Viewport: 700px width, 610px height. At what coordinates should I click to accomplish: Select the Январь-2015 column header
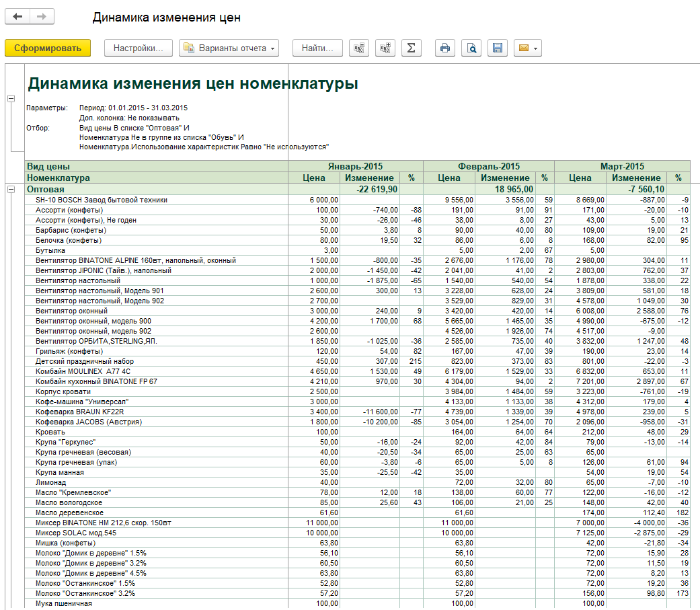coord(355,166)
